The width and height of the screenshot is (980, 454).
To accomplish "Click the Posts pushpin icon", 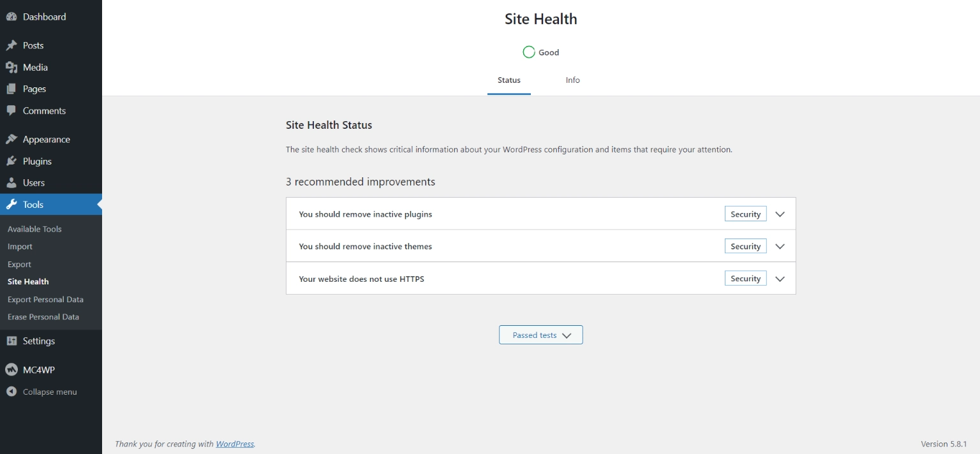I will [11, 45].
